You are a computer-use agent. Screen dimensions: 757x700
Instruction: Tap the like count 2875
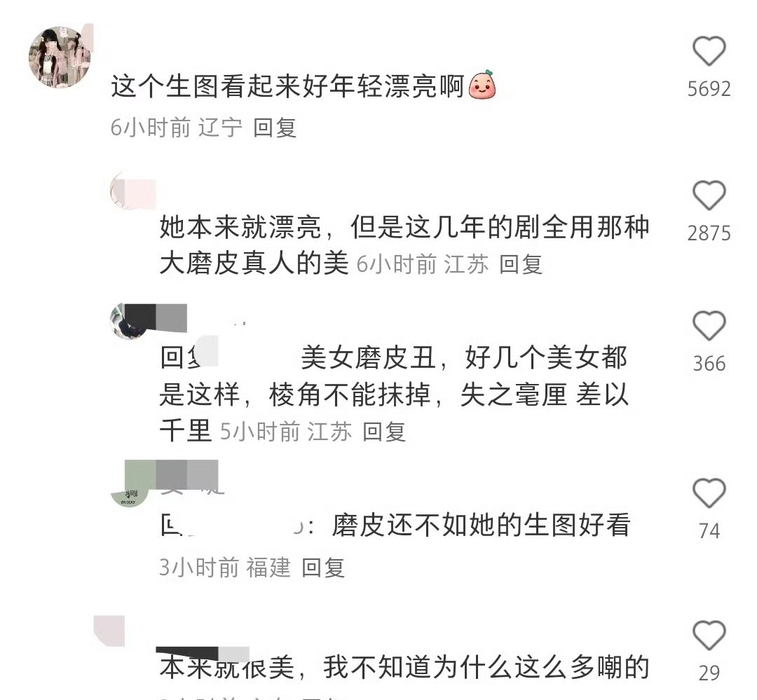tap(709, 233)
